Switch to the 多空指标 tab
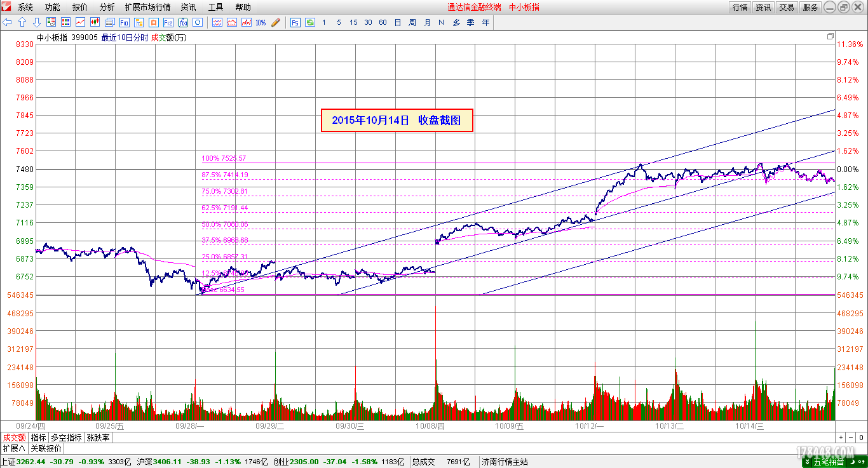 tap(66, 438)
